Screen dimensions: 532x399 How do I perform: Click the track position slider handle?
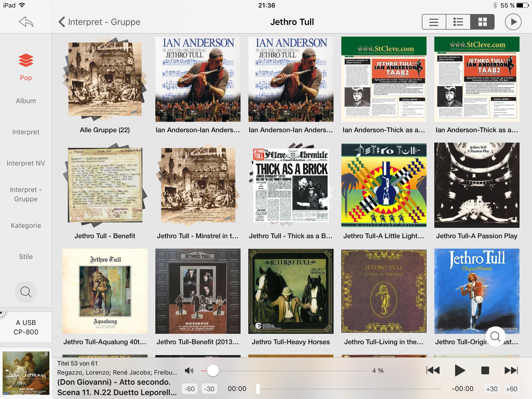tap(258, 389)
